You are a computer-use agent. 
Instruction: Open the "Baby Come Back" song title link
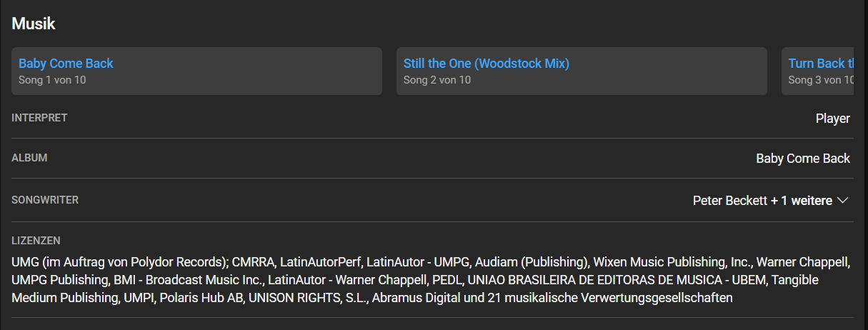[x=66, y=64]
